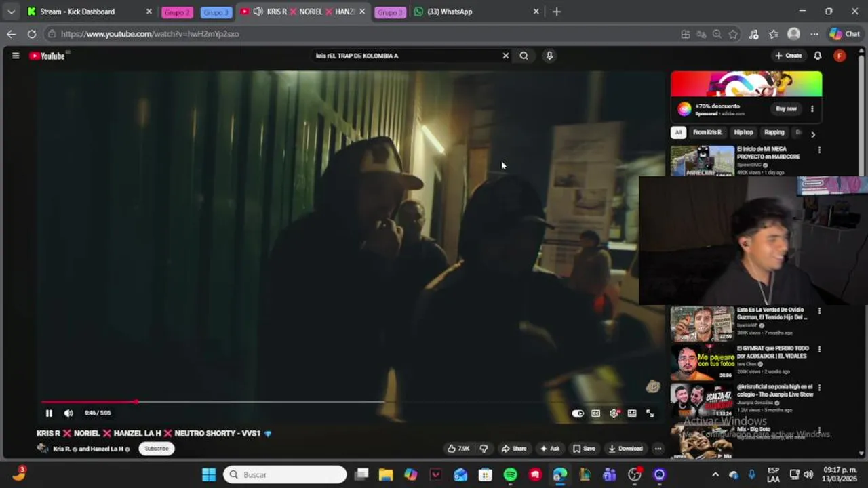Select the From Kris R. chip

pos(707,133)
